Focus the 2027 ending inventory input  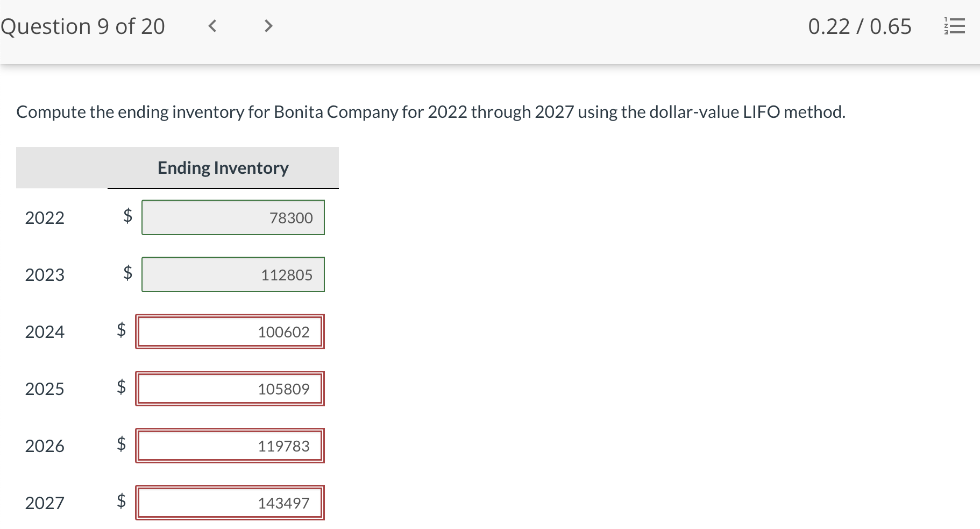pos(230,503)
